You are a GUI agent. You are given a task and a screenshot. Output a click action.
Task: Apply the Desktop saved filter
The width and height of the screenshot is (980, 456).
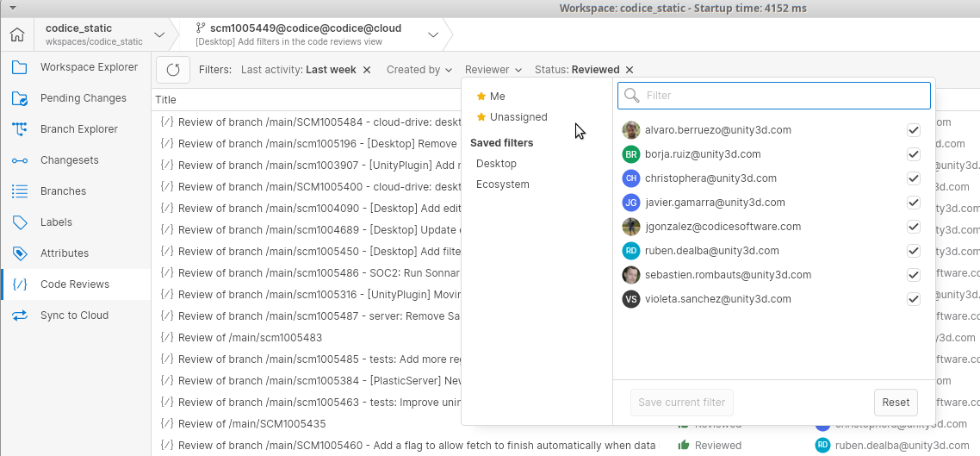tap(496, 164)
